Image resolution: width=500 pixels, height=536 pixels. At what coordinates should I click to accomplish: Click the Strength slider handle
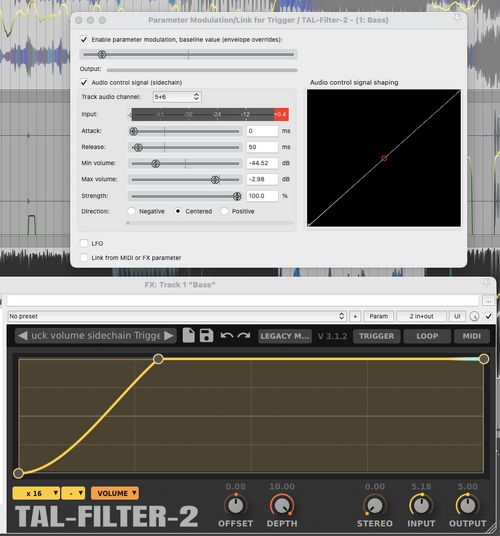point(237,196)
